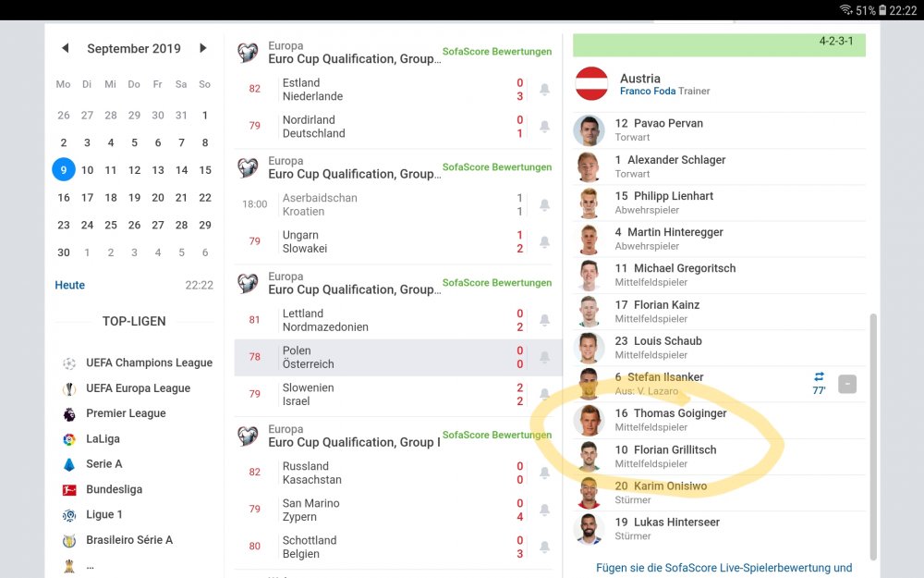This screenshot has width=924, height=578.
Task: Open Polen vs Österreich match
Action: pos(397,357)
